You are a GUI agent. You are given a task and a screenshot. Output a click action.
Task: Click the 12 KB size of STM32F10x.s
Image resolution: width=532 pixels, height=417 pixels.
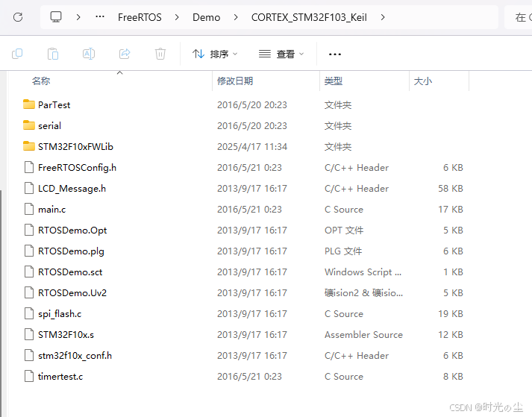pos(451,335)
